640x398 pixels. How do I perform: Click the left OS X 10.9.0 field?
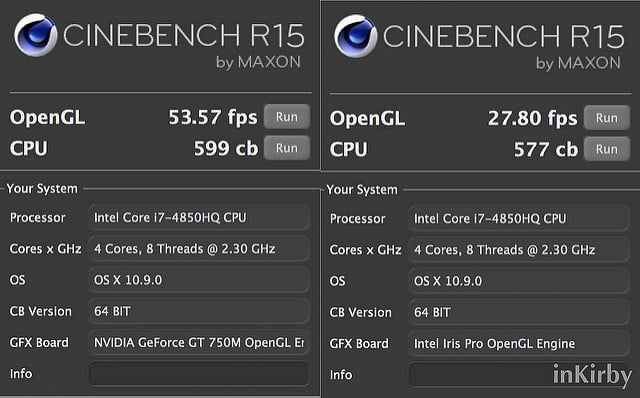point(199,280)
